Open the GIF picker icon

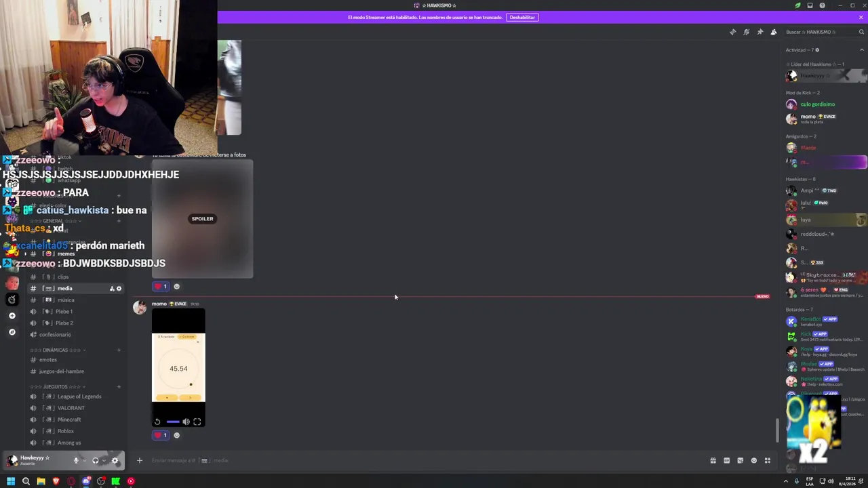(x=726, y=460)
